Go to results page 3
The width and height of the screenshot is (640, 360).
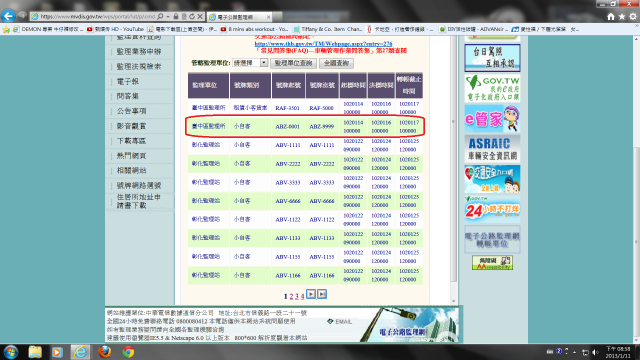[x=297, y=296]
